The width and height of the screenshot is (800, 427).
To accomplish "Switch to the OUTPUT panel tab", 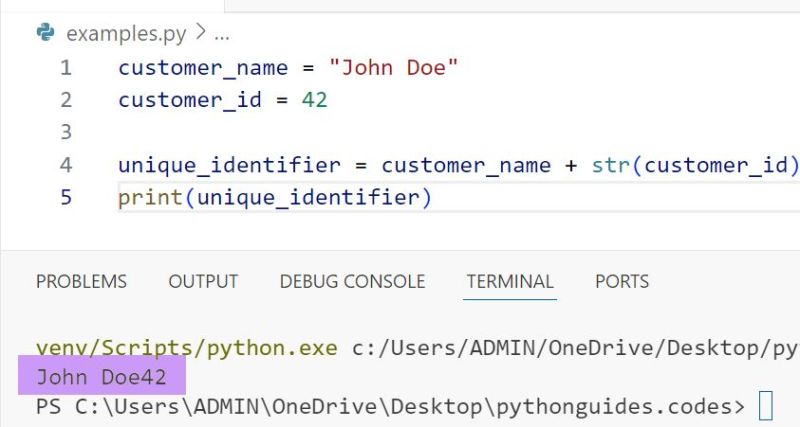I will pyautogui.click(x=203, y=281).
